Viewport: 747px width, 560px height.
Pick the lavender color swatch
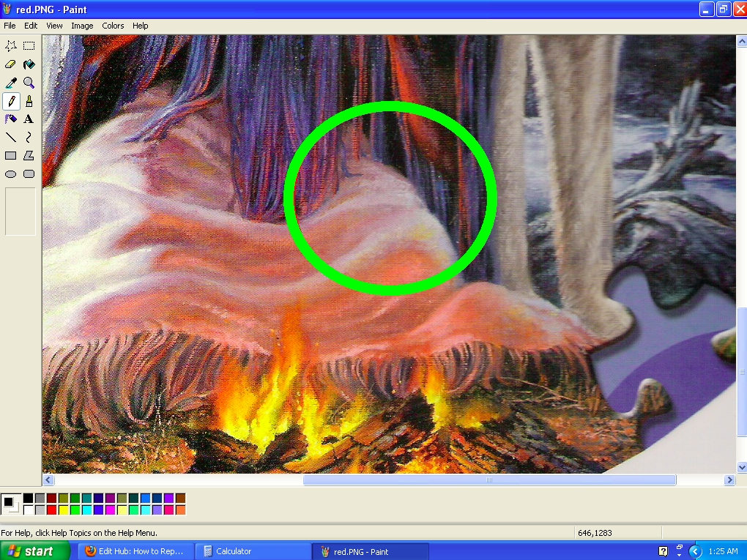click(157, 510)
